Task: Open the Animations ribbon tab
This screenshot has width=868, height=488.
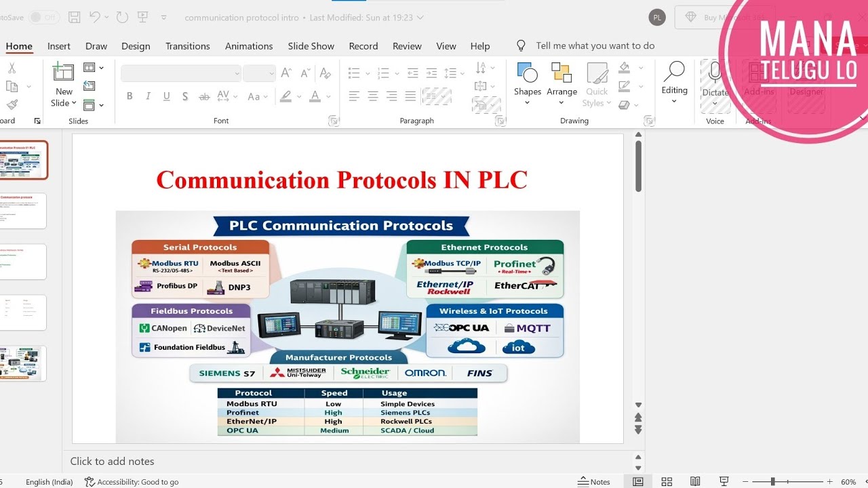Action: 249,46
